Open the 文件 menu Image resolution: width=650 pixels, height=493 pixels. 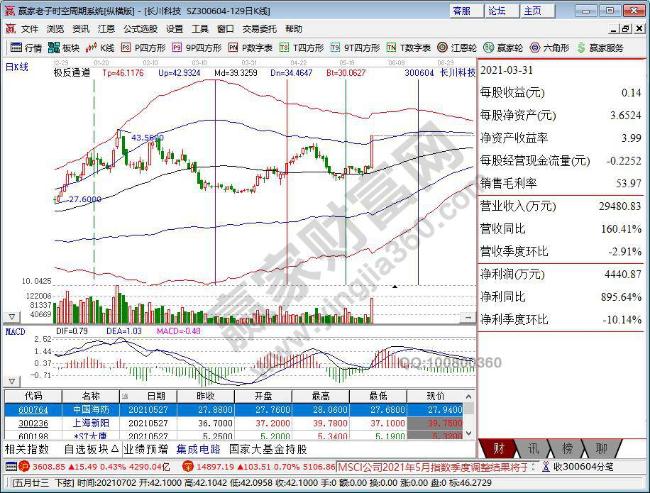tap(29, 29)
